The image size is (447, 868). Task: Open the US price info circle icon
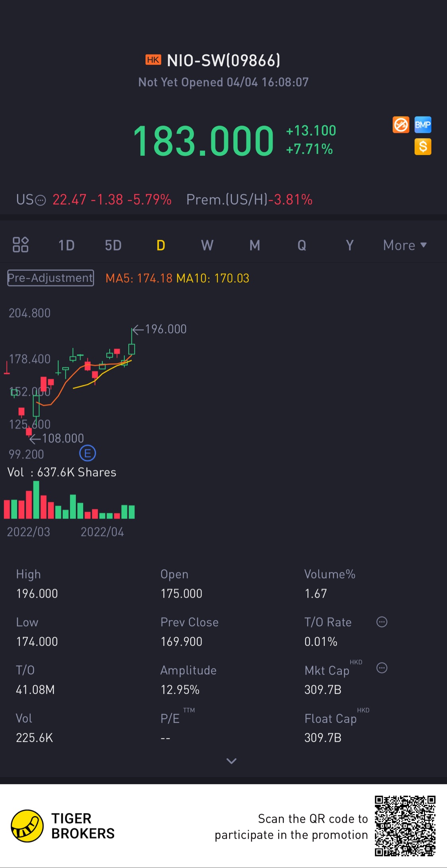point(41,200)
